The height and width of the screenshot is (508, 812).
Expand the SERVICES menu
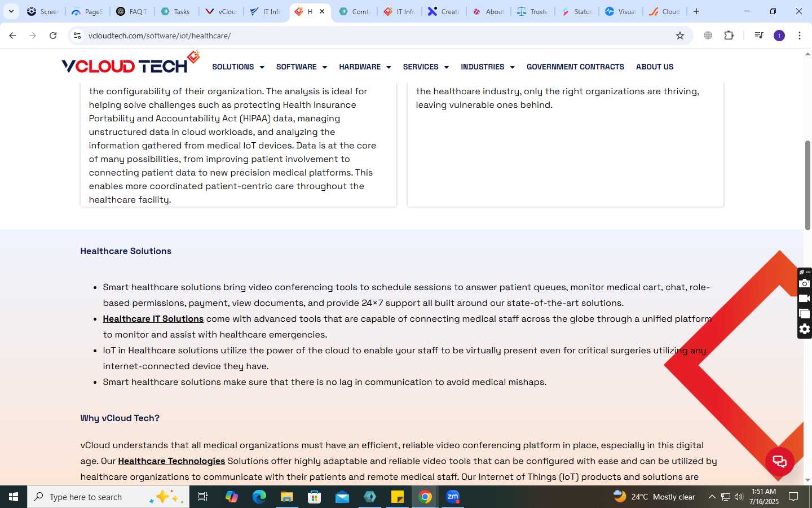click(x=426, y=67)
